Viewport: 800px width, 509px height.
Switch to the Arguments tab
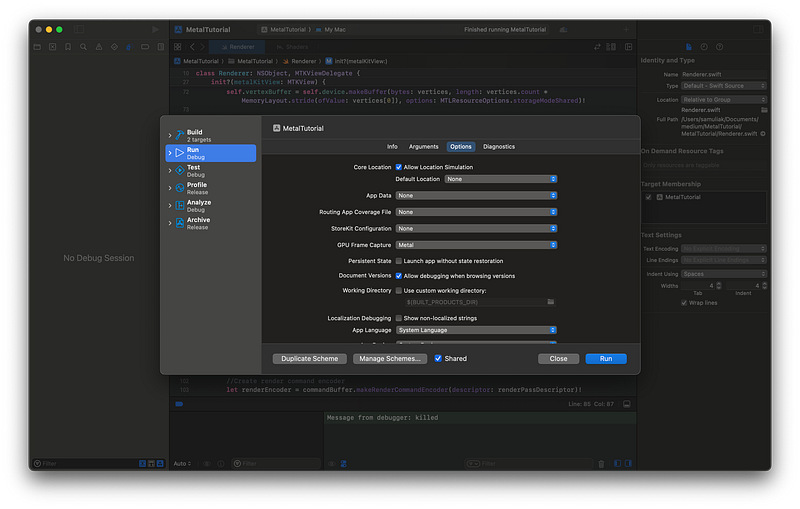423,147
